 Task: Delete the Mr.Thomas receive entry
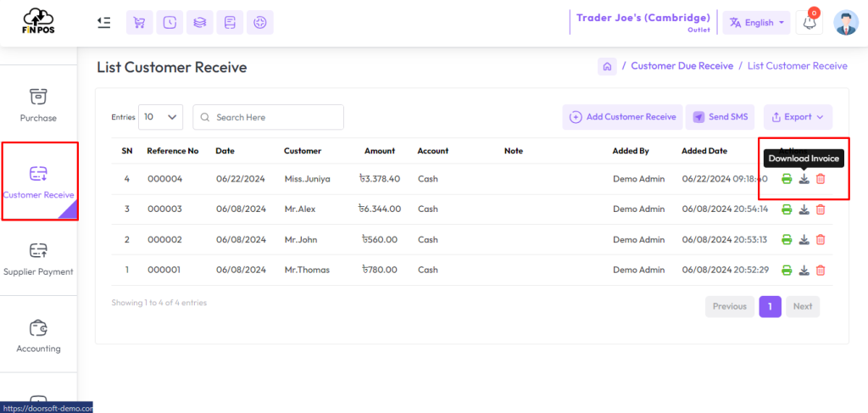tap(821, 271)
